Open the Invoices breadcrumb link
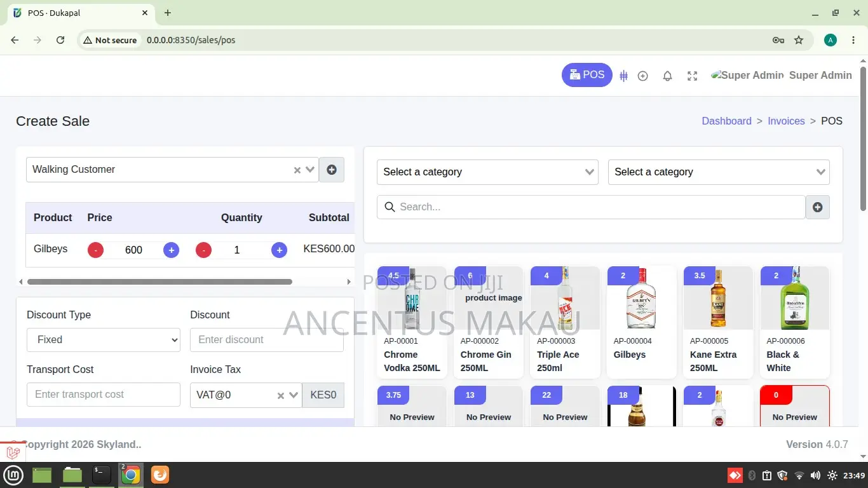This screenshot has width=868, height=488. (786, 121)
